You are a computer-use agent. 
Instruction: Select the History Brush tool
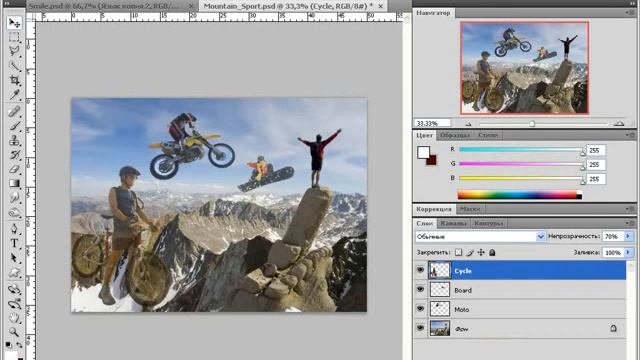click(14, 155)
